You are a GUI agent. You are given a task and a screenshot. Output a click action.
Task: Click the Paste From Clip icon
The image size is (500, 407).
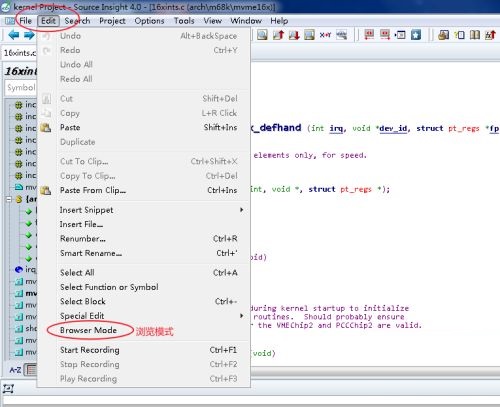[46, 190]
